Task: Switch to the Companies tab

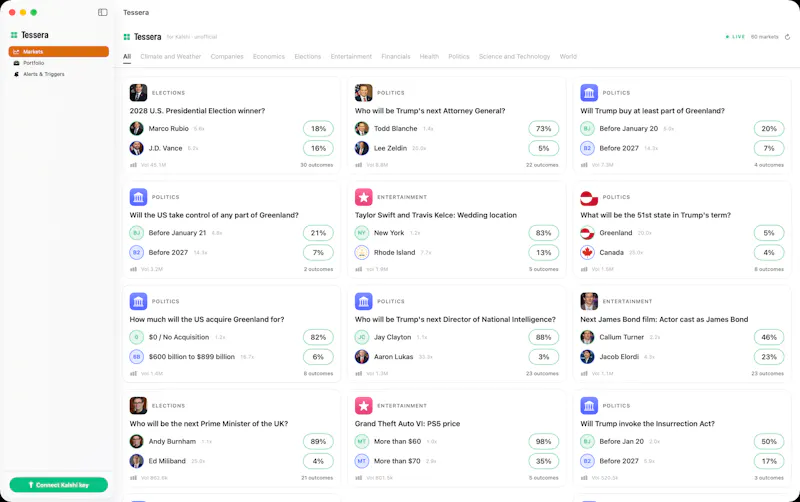Action: (x=227, y=57)
